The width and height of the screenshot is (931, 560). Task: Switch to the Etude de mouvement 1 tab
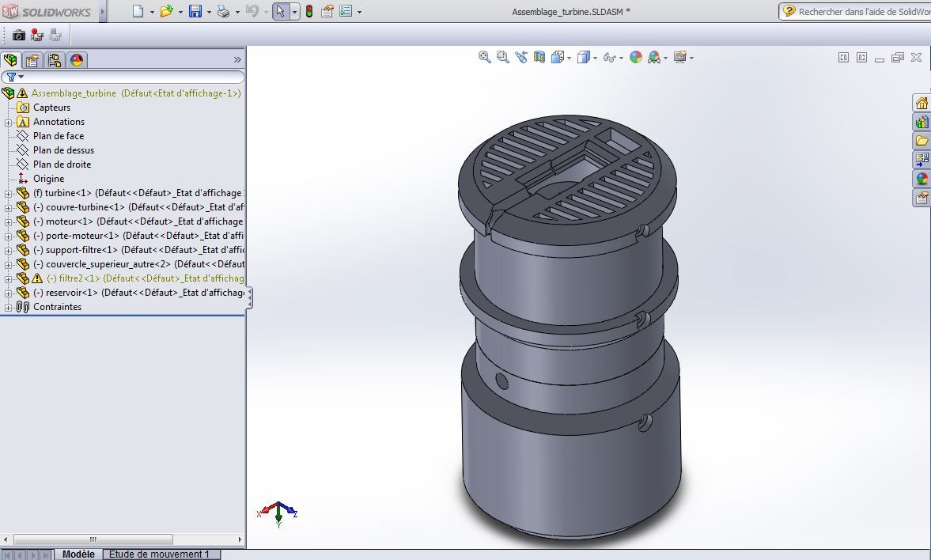(x=161, y=554)
